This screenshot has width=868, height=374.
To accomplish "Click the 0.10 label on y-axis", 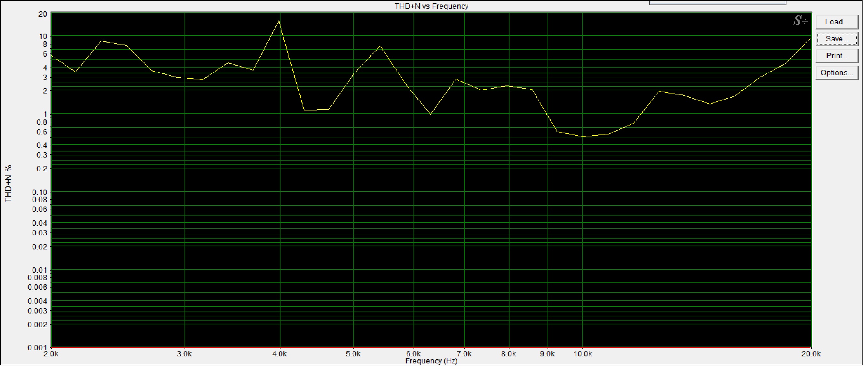I will click(39, 192).
